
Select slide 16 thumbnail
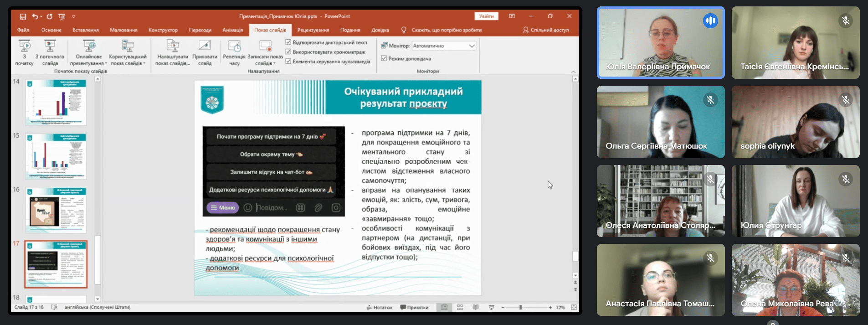(x=56, y=210)
